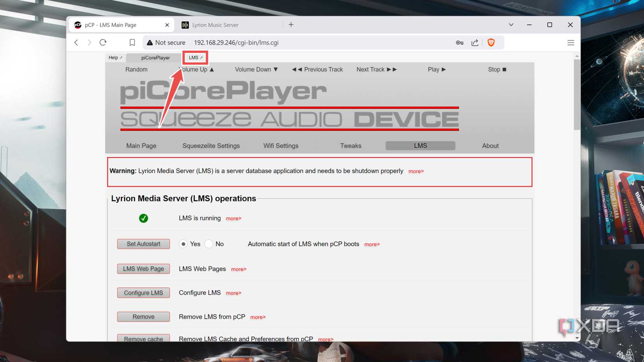Image resolution: width=644 pixels, height=362 pixels.
Task: Open the password manager key icon
Action: [x=459, y=42]
